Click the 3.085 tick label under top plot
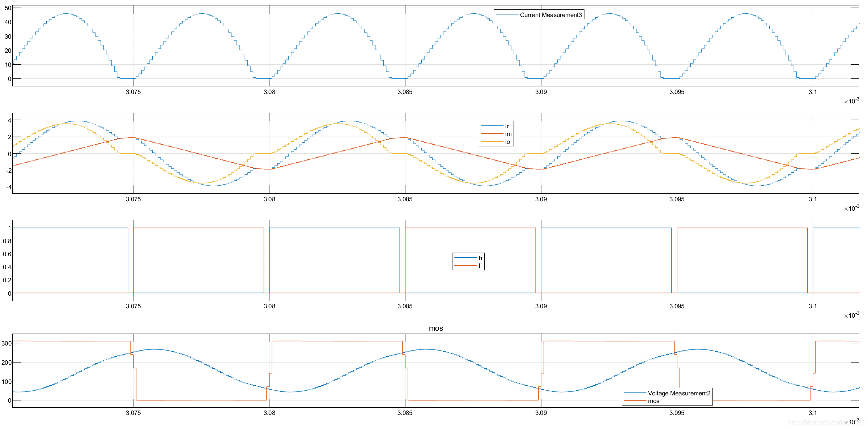 pos(405,92)
